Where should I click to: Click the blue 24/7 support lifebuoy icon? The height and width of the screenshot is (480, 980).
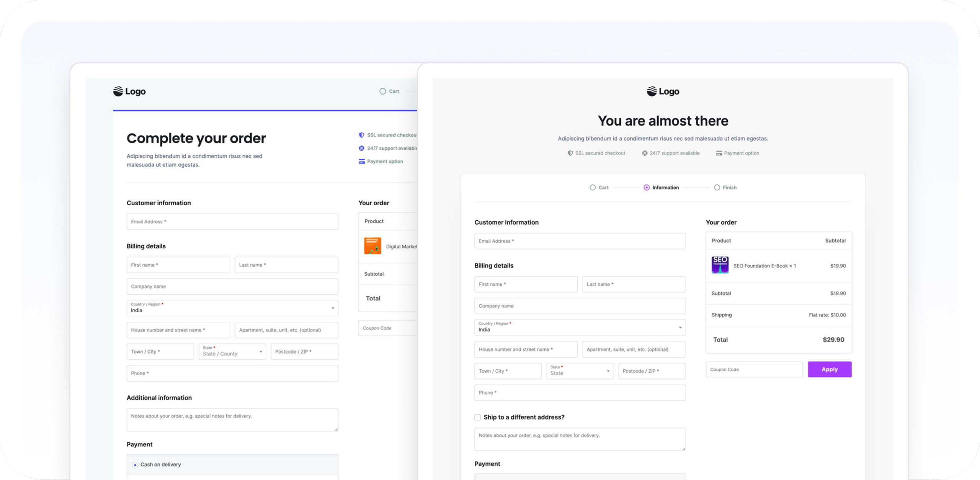(361, 148)
